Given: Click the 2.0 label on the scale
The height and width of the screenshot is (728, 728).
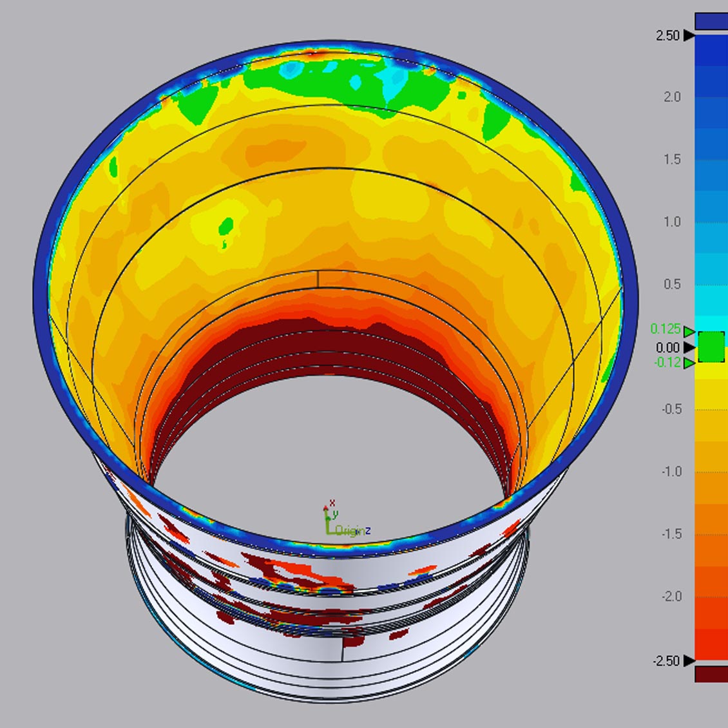Looking at the screenshot, I should [x=672, y=97].
